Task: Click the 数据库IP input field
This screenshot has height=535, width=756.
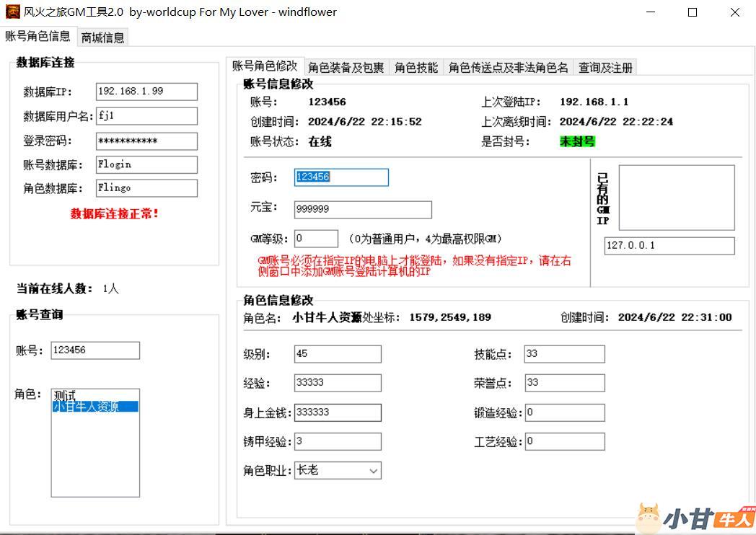Action: [x=146, y=92]
